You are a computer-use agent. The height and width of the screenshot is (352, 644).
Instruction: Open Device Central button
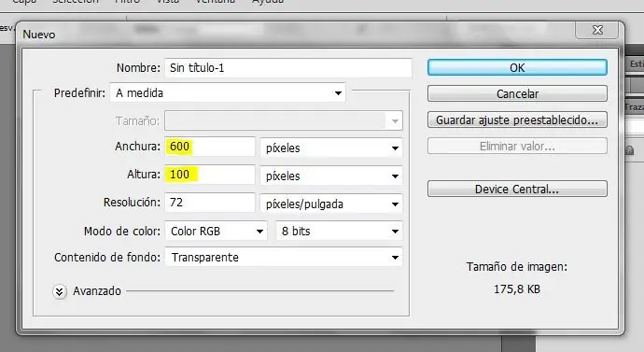click(517, 189)
